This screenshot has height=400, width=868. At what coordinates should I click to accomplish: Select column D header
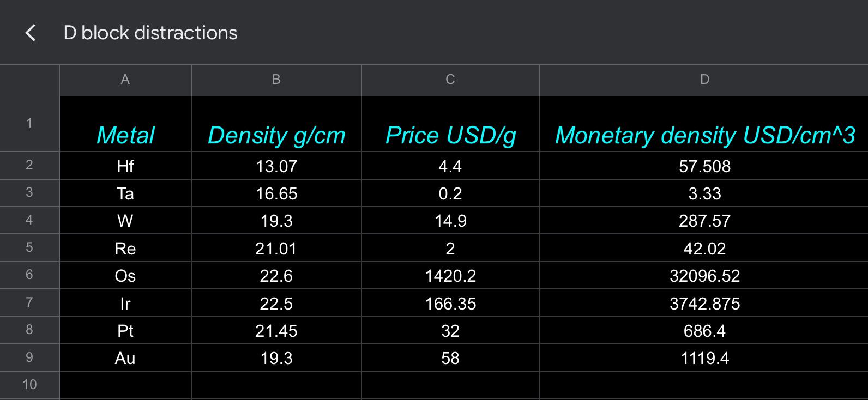[x=704, y=80]
